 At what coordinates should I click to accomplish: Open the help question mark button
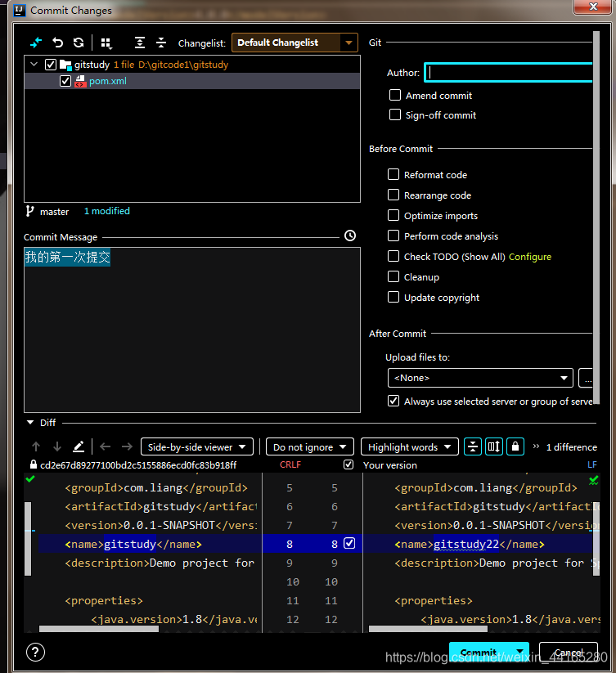36,653
